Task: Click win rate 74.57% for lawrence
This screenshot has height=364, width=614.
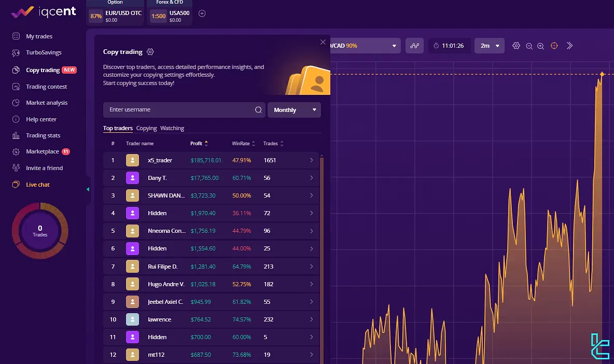Action: (242, 319)
